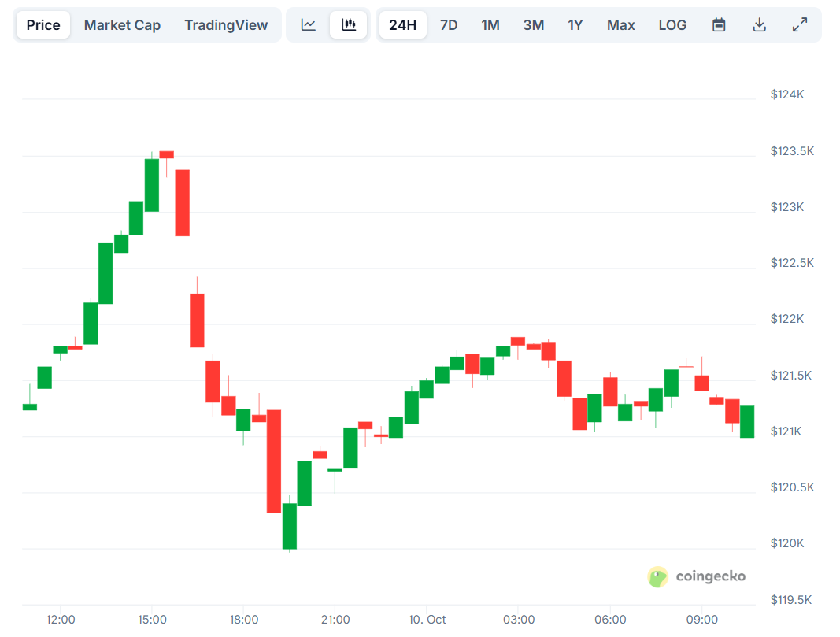This screenshot has width=840, height=637.
Task: Click the download chart icon
Action: click(759, 24)
